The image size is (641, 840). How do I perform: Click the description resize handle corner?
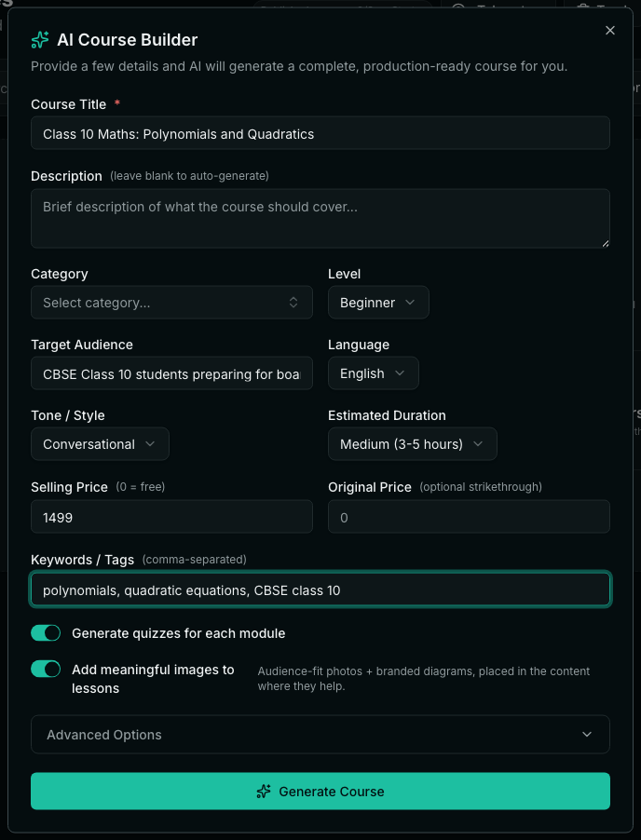pos(605,243)
